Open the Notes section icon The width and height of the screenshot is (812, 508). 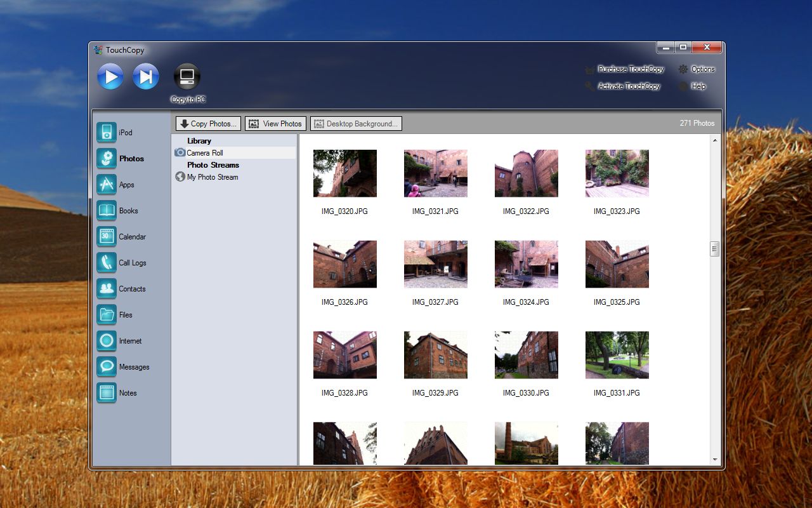click(x=107, y=393)
